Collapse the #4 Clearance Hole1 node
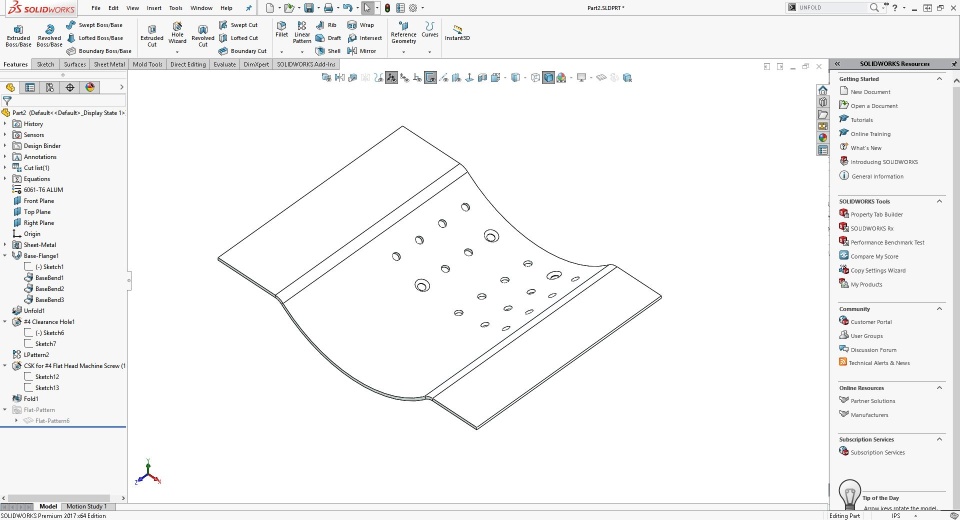The image size is (960, 520). (x=6, y=322)
